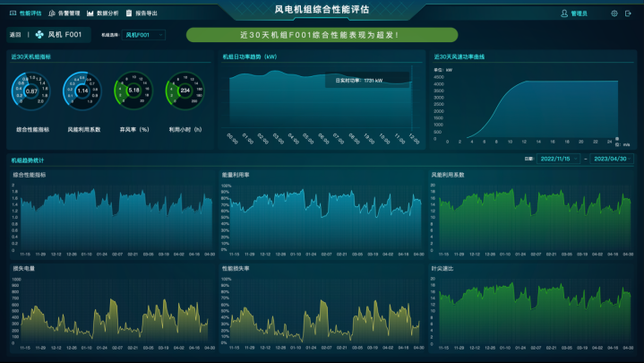644x363 pixels.
Task: Click the 性能评估 monitor icon
Action: click(13, 13)
